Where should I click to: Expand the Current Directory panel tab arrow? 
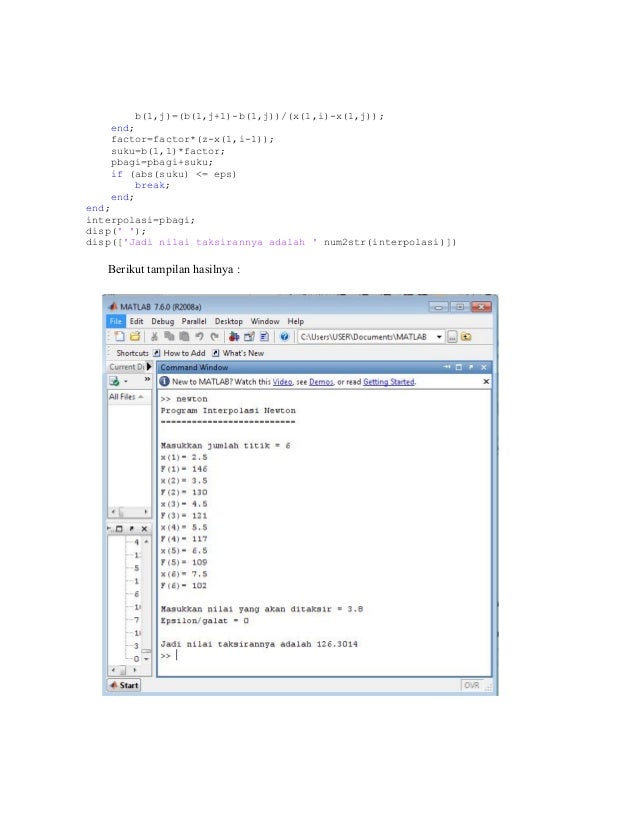tap(149, 367)
